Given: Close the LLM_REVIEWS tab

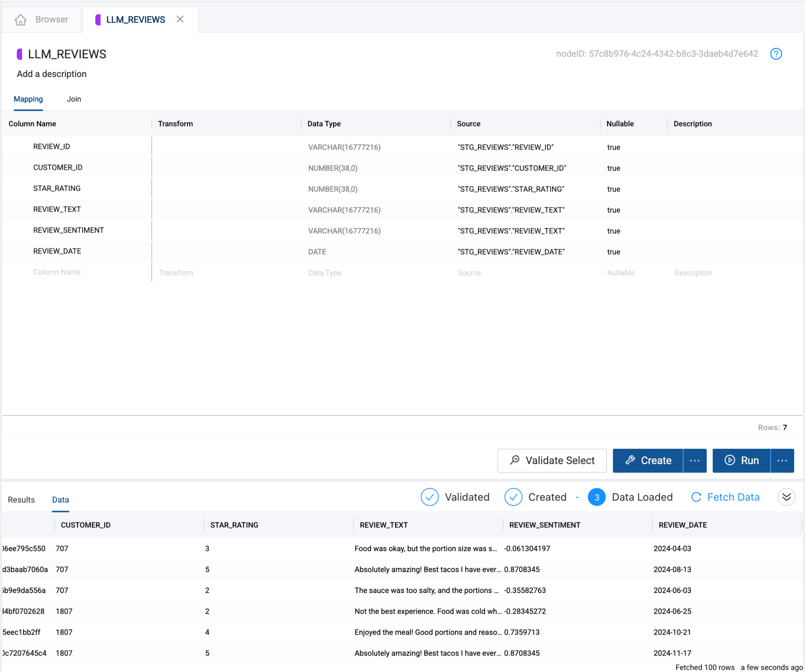Looking at the screenshot, I should tap(180, 19).
